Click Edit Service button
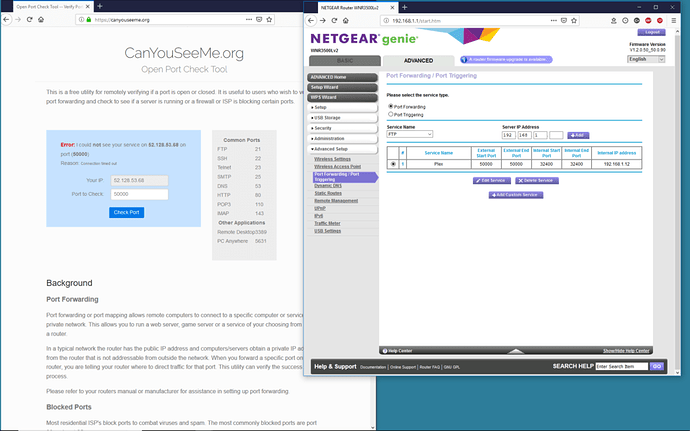 tap(492, 181)
